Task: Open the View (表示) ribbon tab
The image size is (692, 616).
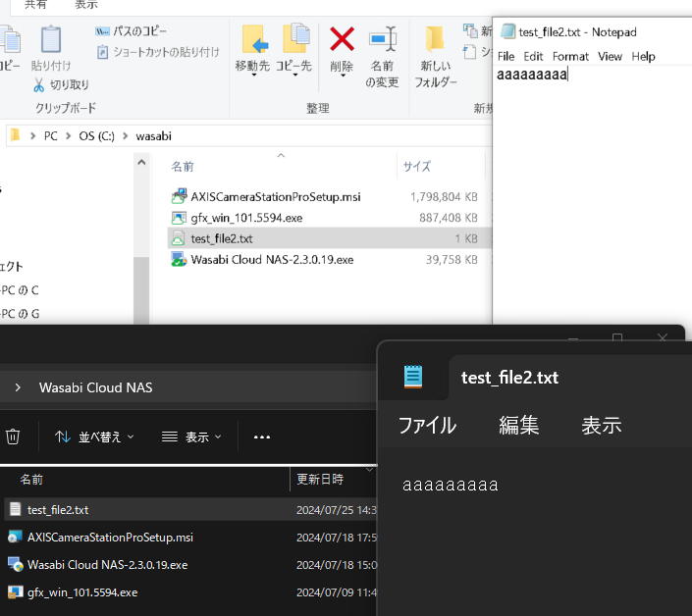Action: tap(86, 5)
